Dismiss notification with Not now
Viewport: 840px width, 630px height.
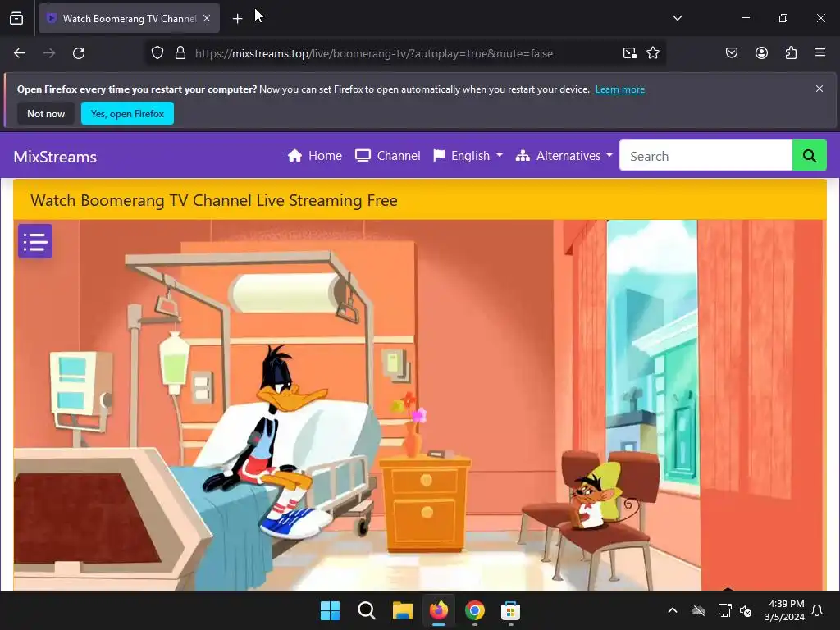[x=46, y=113]
